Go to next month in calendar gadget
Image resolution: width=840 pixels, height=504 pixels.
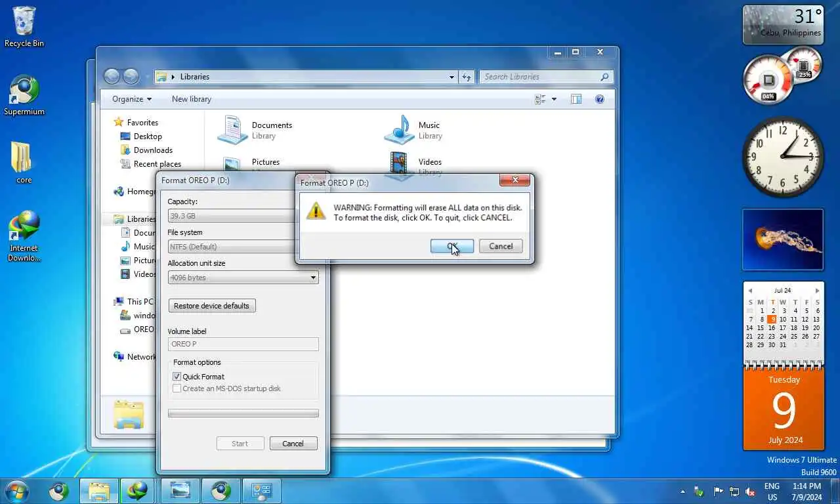coord(817,291)
